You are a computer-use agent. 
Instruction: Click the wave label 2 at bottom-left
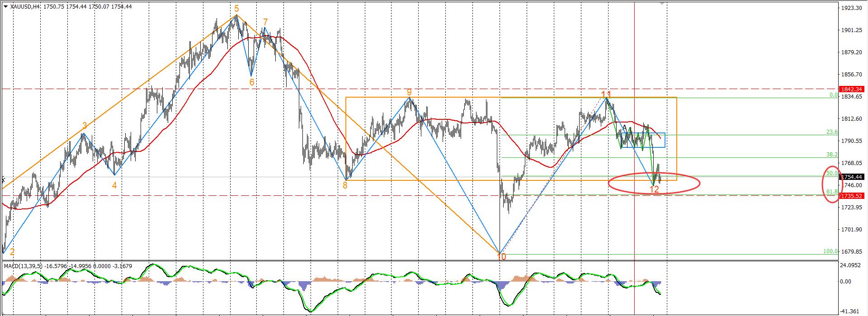(12, 252)
